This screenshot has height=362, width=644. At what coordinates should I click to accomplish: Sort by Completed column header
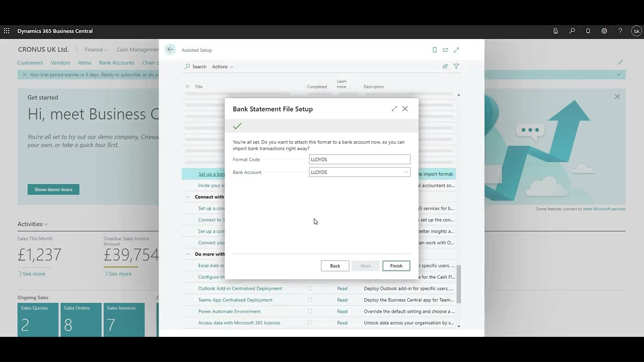click(x=317, y=86)
